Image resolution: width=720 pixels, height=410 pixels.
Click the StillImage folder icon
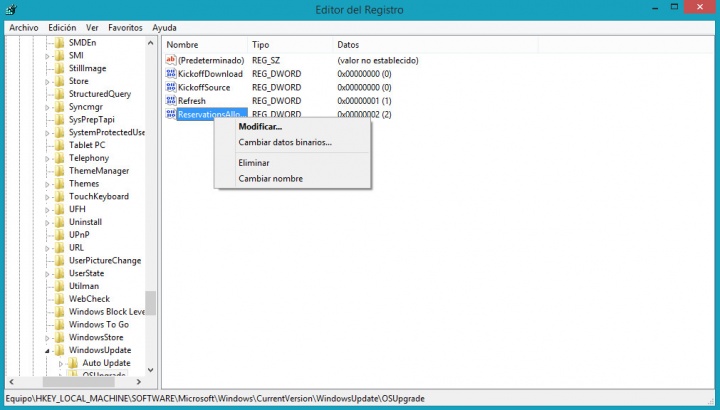tap(60, 68)
